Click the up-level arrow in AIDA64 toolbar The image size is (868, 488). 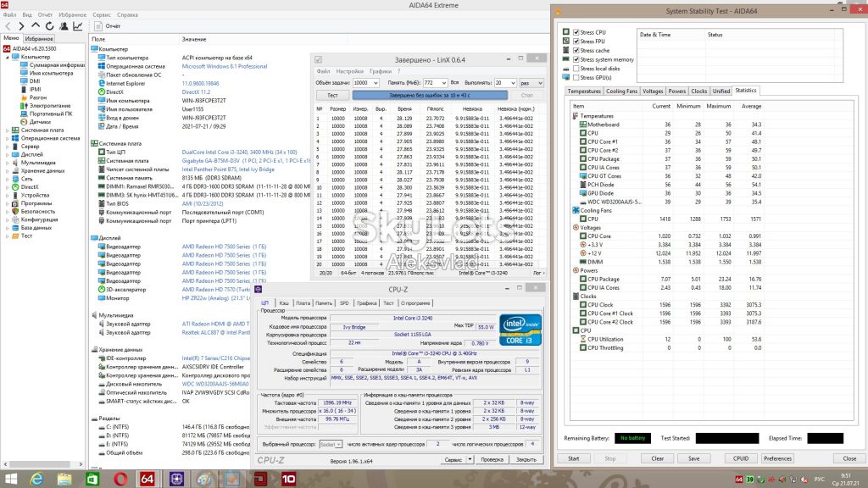36,26
